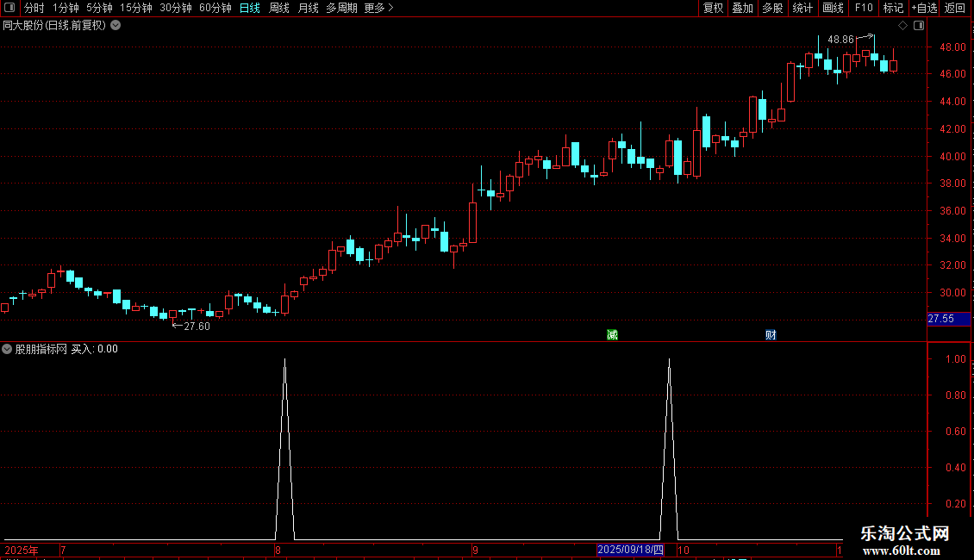Click the green 减 event marker
The height and width of the screenshot is (560, 974).
[x=613, y=335]
